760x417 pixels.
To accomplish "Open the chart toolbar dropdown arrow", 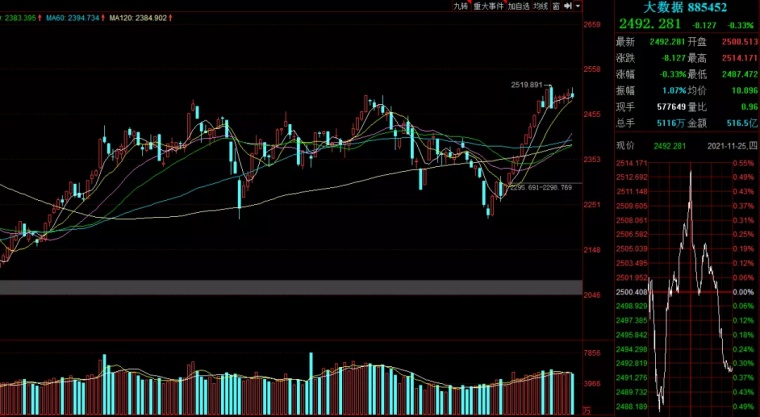I will click(578, 6).
